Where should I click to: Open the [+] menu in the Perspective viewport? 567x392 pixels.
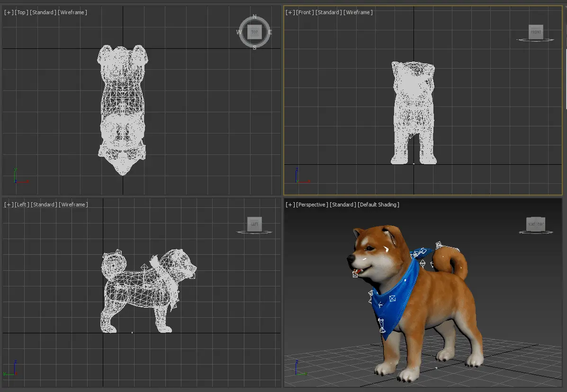click(x=290, y=205)
